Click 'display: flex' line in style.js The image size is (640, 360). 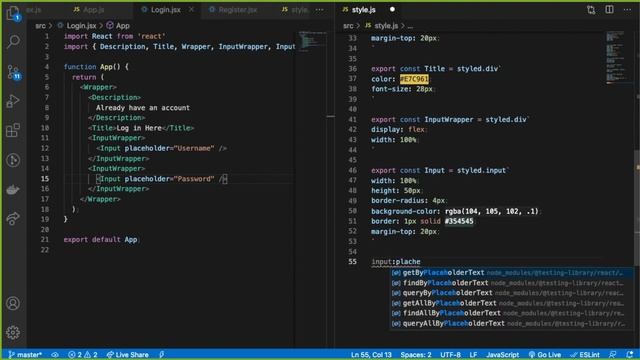(399, 130)
